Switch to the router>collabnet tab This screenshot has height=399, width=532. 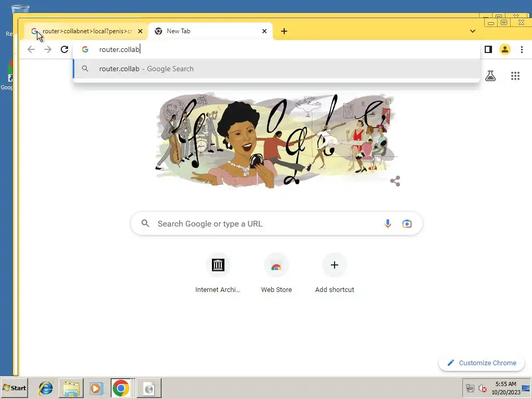86,31
